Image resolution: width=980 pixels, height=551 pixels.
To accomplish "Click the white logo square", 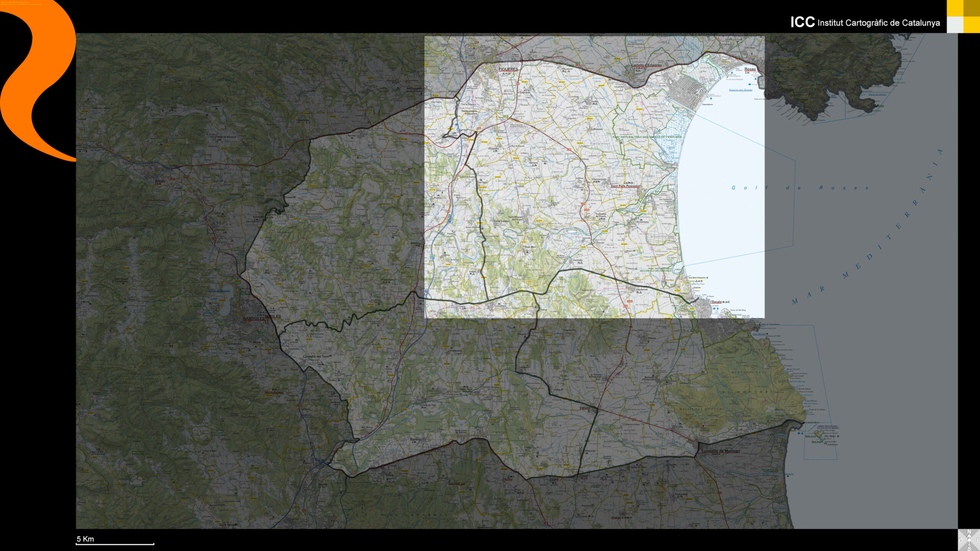I will point(955,25).
